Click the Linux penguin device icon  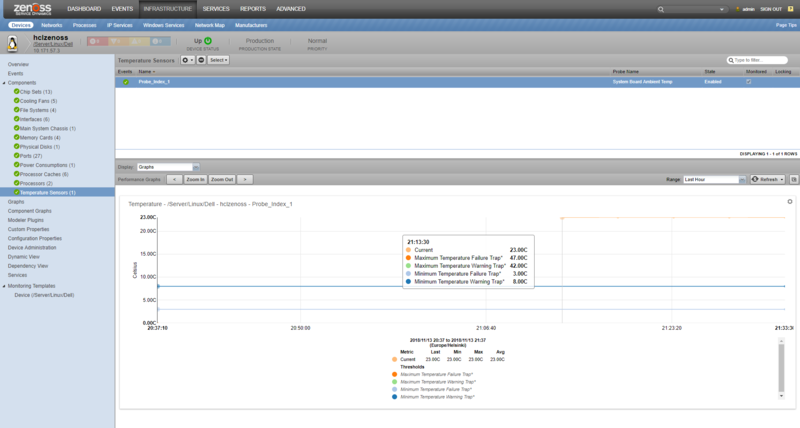pyautogui.click(x=13, y=43)
